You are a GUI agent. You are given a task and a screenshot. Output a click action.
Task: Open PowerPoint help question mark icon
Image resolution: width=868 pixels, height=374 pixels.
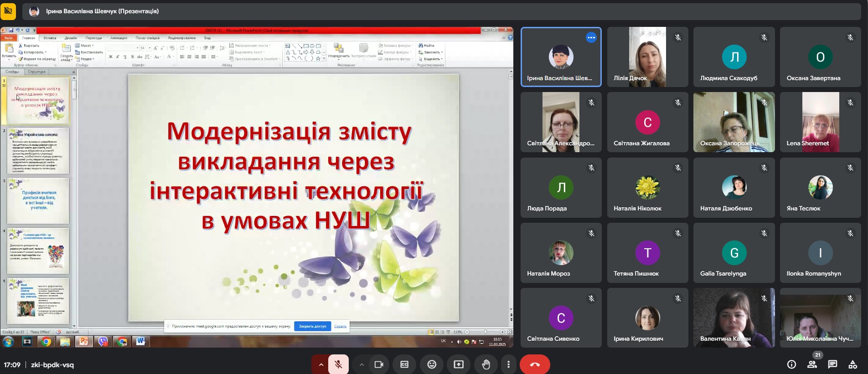pos(510,38)
